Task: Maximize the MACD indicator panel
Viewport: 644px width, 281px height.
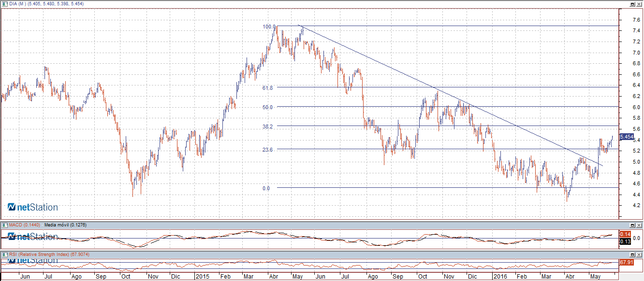Action: pyautogui.click(x=632, y=225)
